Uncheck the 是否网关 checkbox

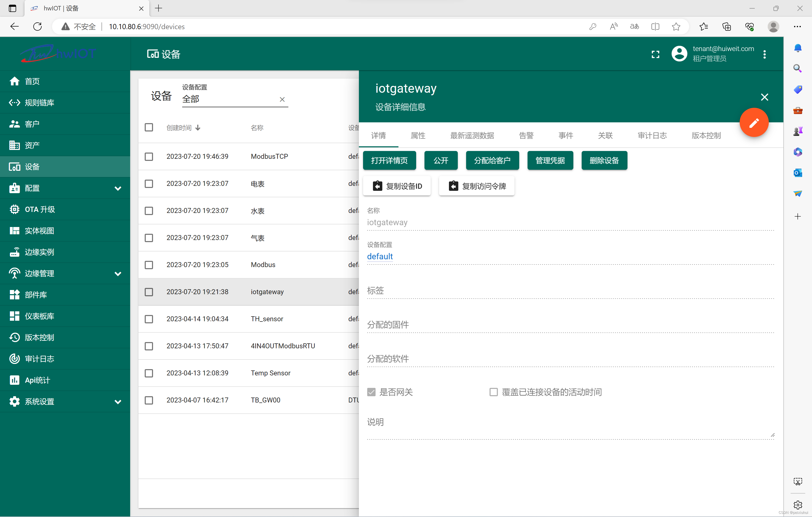(x=371, y=392)
